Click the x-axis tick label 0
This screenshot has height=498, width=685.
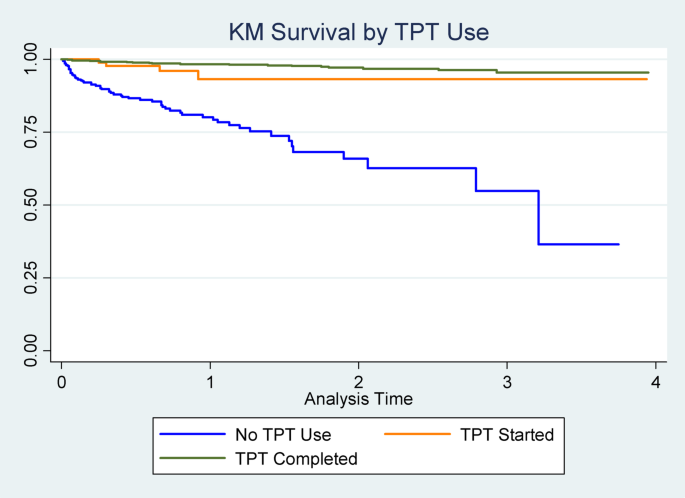pos(62,383)
